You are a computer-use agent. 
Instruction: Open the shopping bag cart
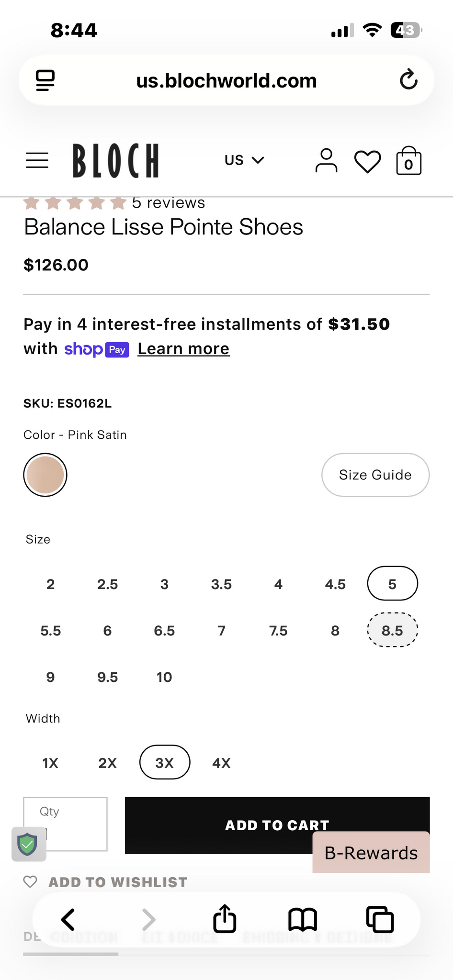pyautogui.click(x=408, y=161)
